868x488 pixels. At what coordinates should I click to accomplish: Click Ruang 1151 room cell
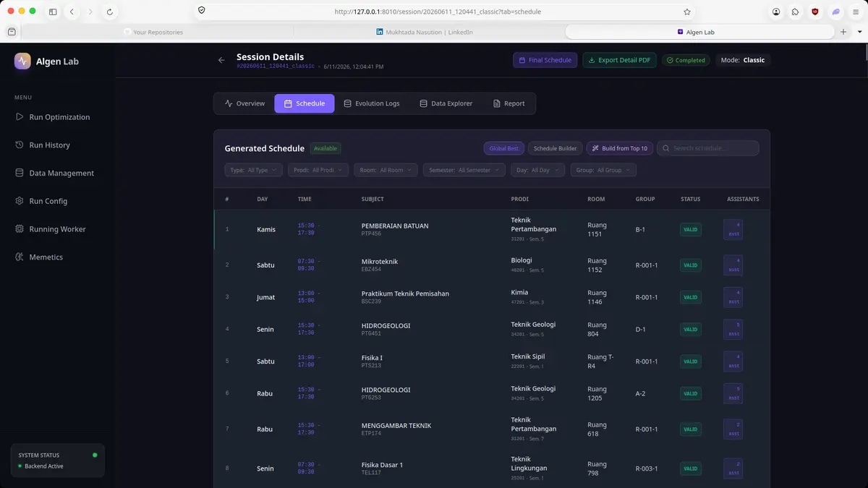[597, 229]
